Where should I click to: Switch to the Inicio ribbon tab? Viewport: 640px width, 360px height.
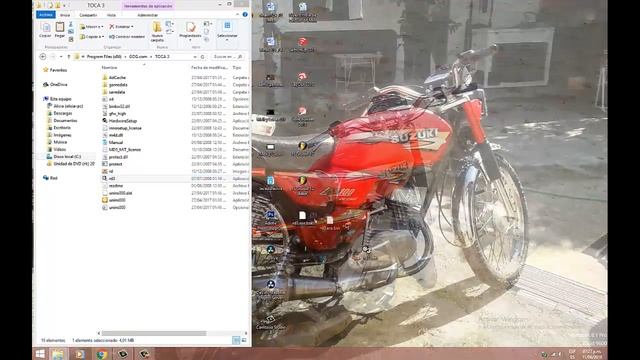(65, 15)
